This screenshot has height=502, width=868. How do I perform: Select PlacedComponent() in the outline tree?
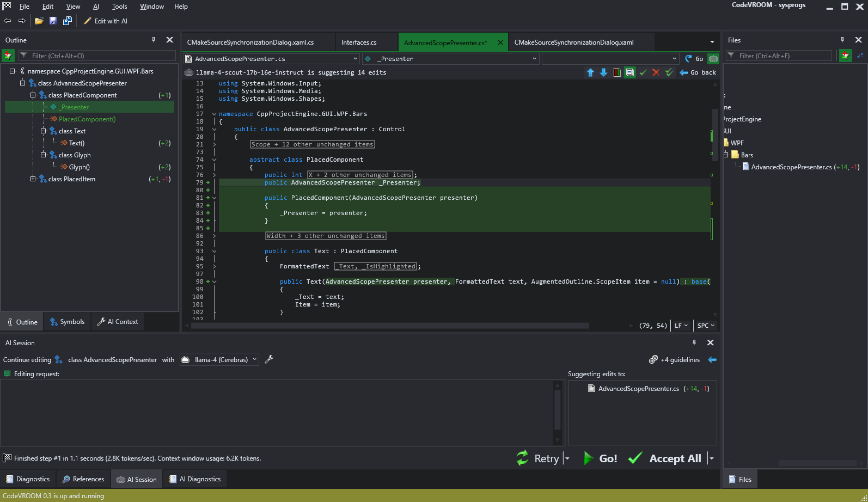pos(87,119)
